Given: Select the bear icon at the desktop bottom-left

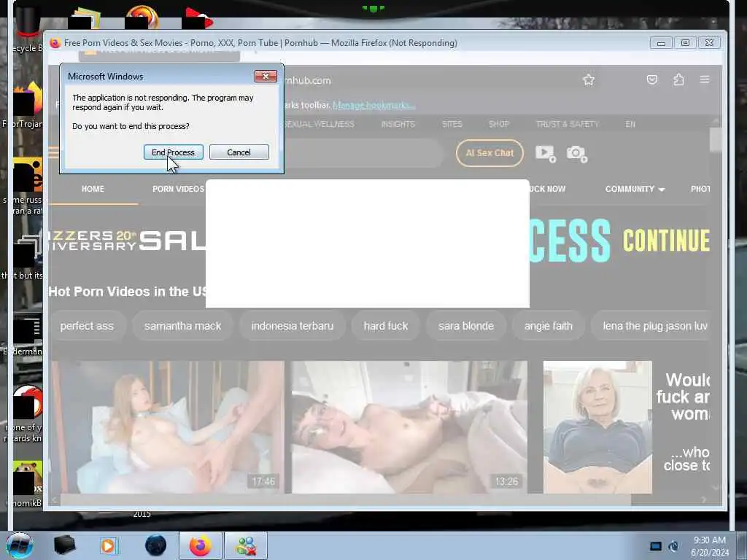Looking at the screenshot, I should pyautogui.click(x=26, y=483).
